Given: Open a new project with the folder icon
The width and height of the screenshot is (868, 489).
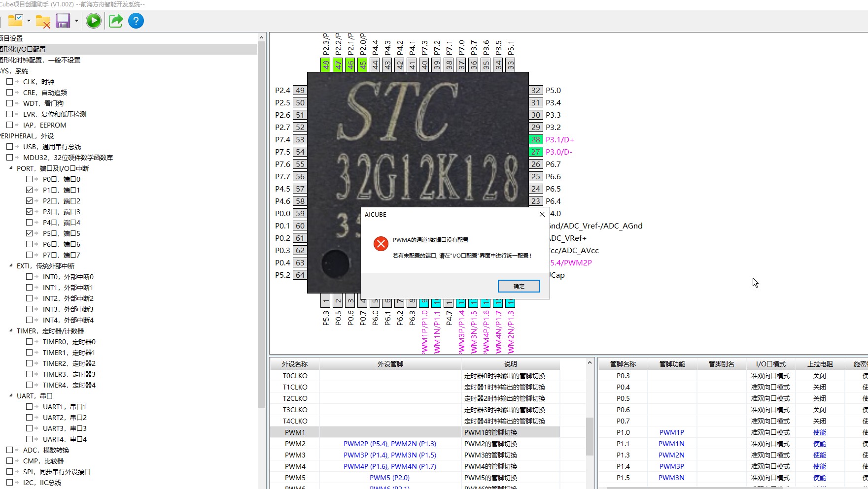Looking at the screenshot, I should [x=15, y=21].
